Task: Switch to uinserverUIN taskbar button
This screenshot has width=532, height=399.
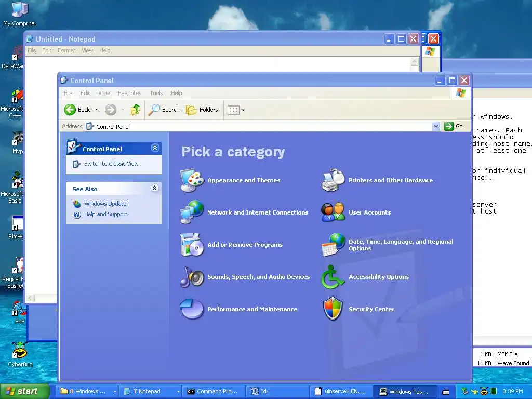Action: tap(342, 392)
